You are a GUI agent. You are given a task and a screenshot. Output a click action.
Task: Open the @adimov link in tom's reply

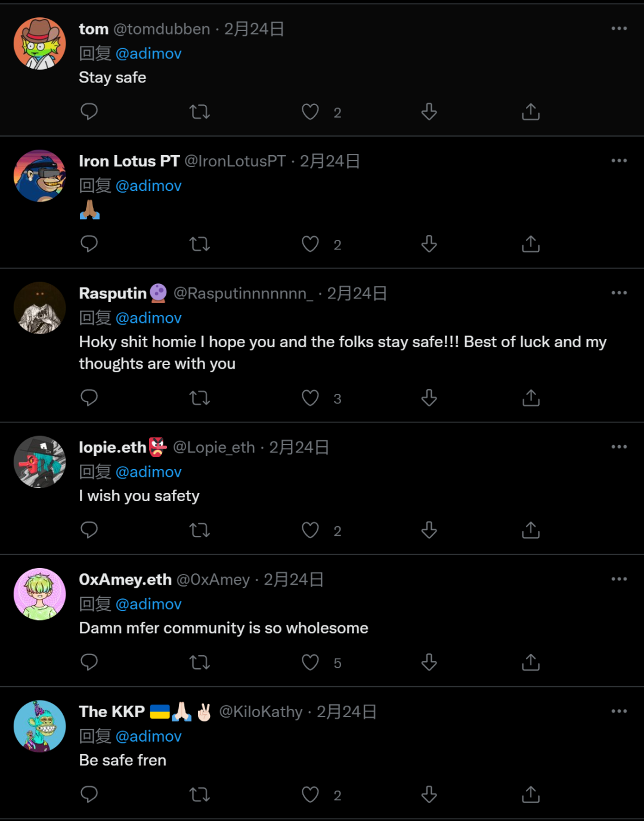[x=148, y=54]
